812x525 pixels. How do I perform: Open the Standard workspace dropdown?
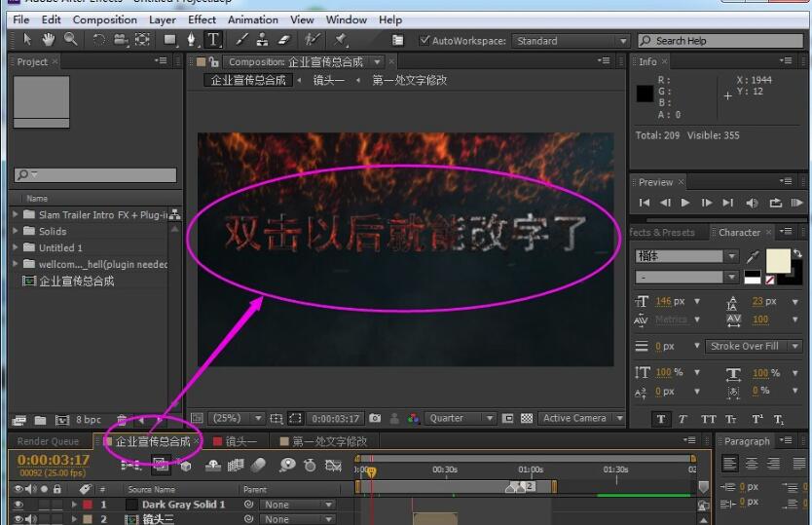coord(572,41)
